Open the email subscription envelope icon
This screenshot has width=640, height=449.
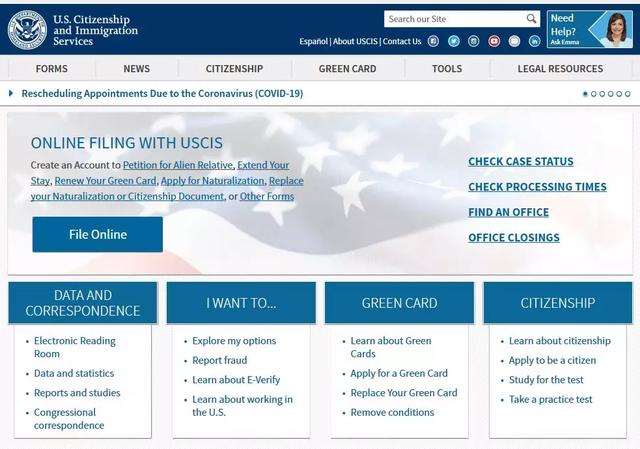click(x=514, y=41)
